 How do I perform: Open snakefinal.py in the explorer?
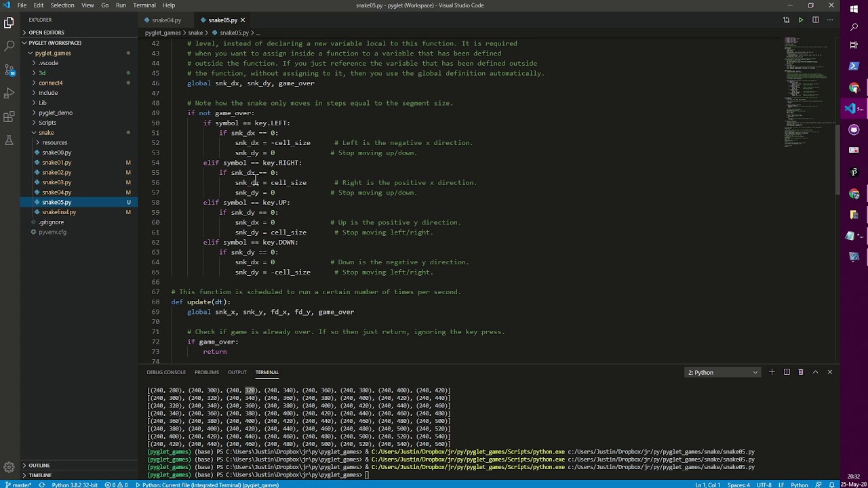[59, 212]
